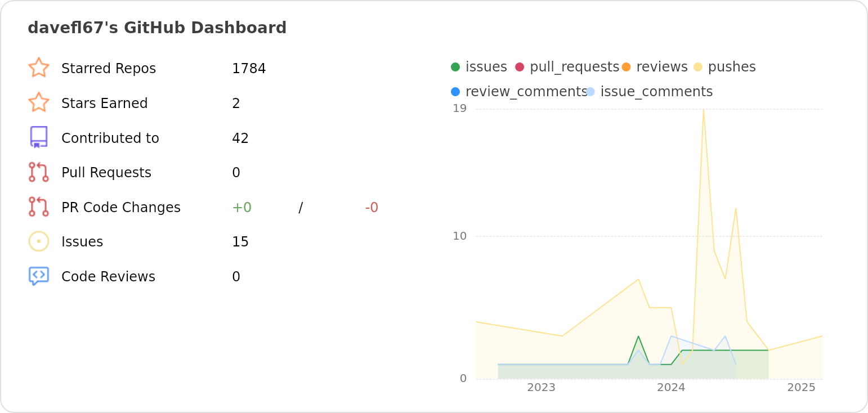
Task: Click the PR Code Changes icon
Action: pyautogui.click(x=39, y=207)
